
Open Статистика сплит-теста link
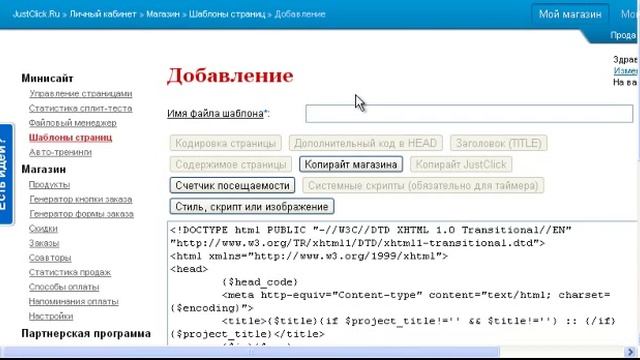[80, 108]
